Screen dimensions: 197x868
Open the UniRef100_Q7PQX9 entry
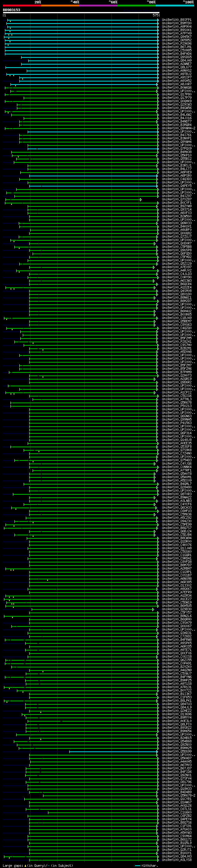click(x=176, y=149)
